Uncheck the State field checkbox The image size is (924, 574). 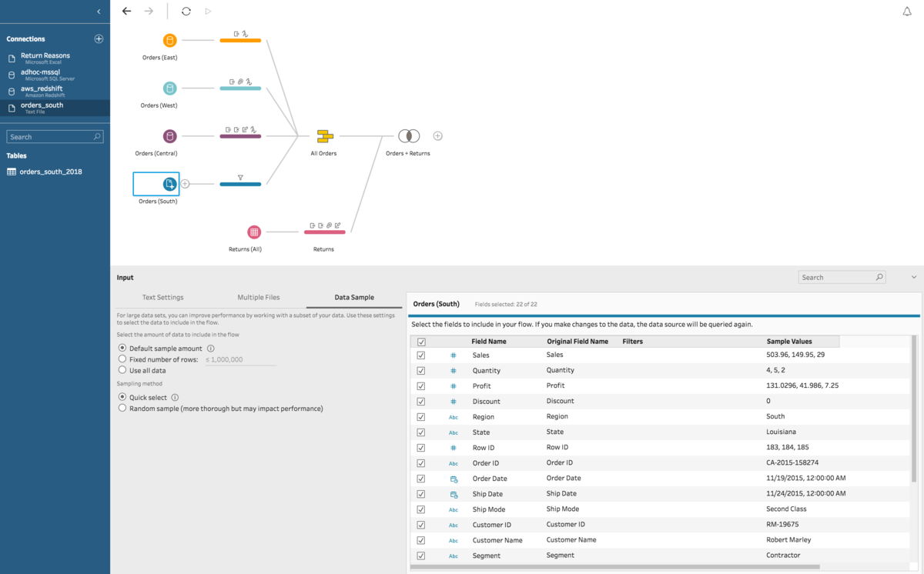pyautogui.click(x=421, y=432)
